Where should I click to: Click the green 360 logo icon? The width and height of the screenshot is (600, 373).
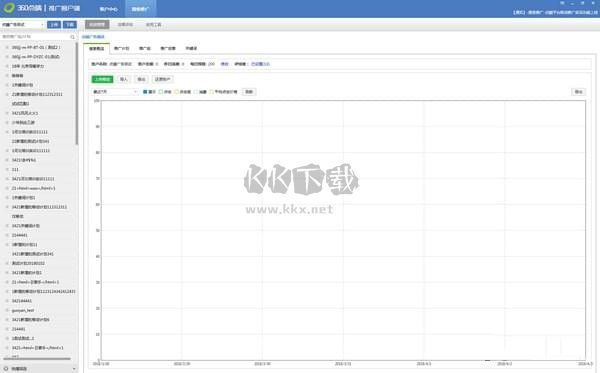pos(9,8)
